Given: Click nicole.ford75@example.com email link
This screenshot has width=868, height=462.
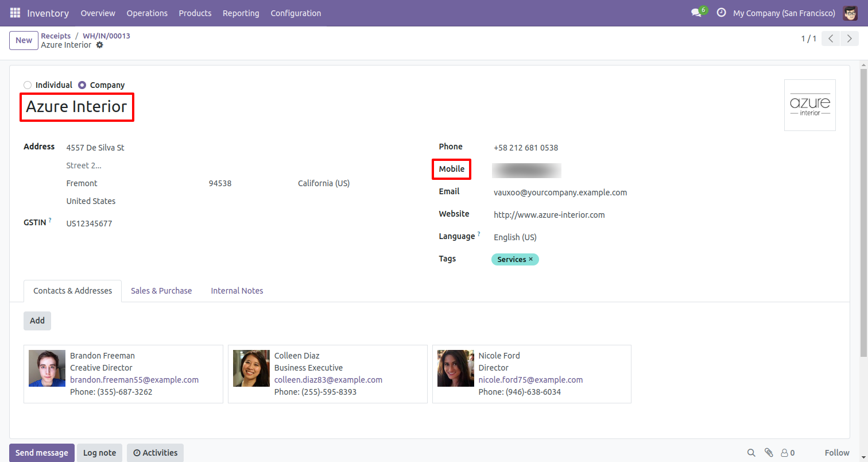Looking at the screenshot, I should click(530, 380).
